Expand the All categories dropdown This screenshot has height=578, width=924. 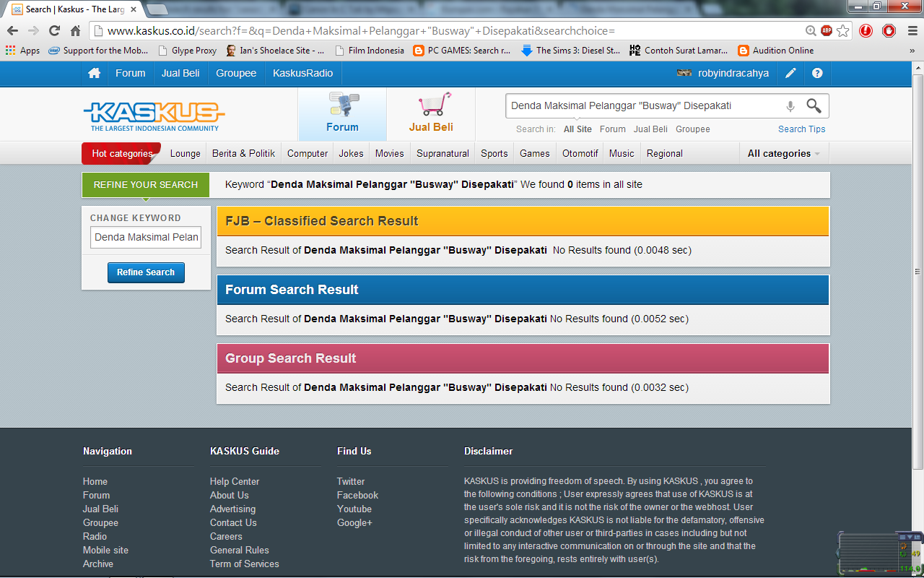(x=784, y=153)
